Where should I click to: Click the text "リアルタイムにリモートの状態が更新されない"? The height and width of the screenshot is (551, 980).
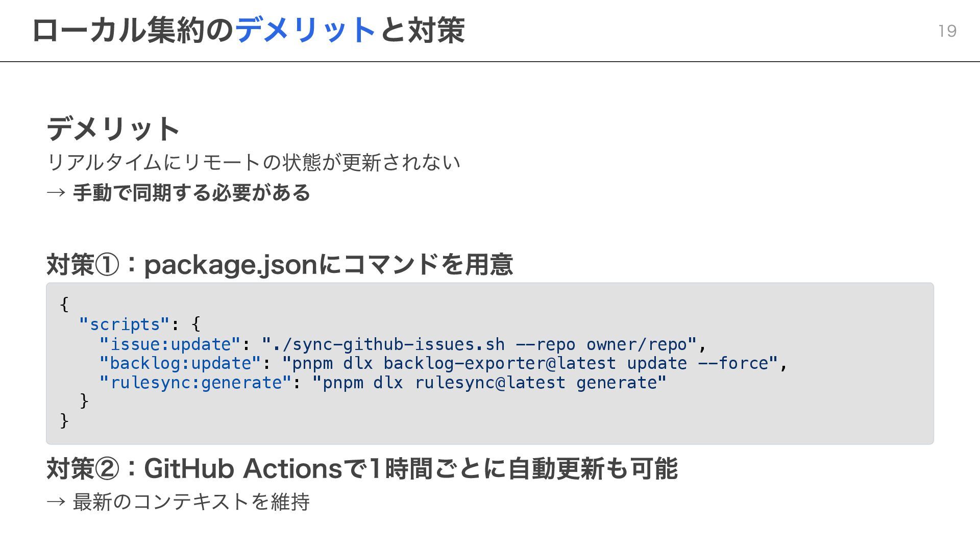254,163
